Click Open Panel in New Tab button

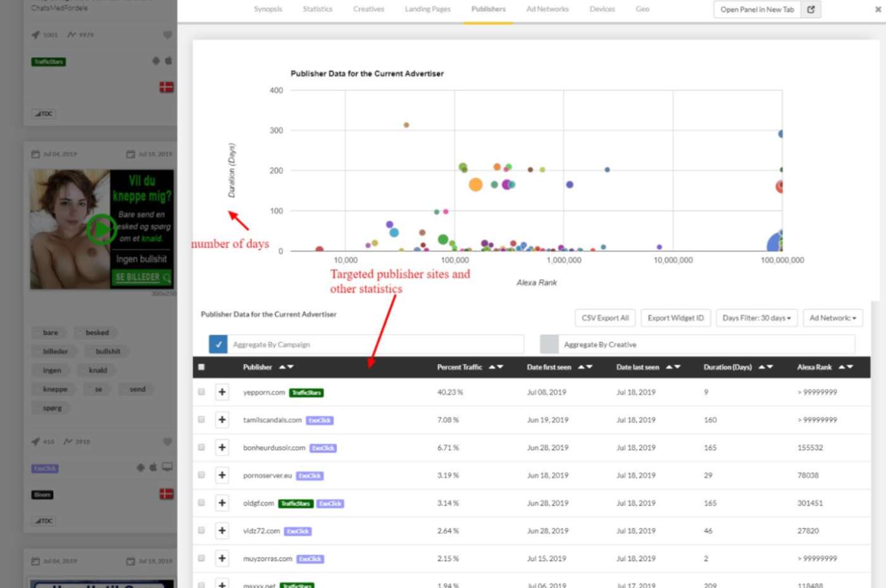[x=758, y=9]
